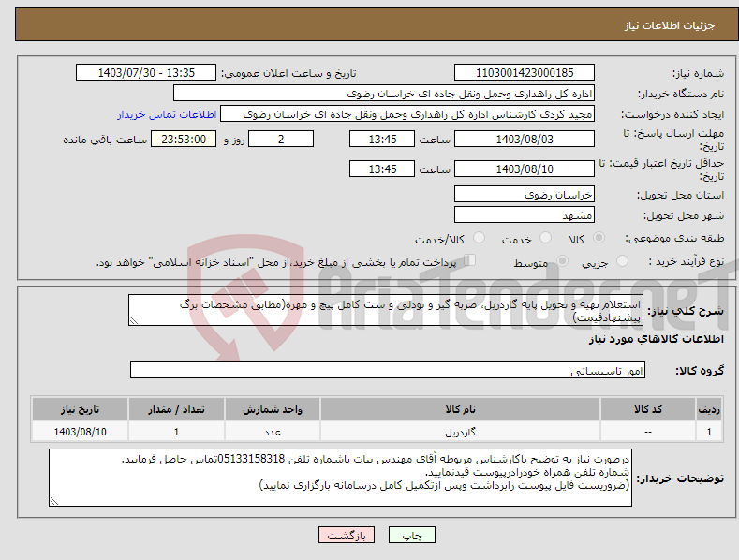
Task: Click the buyer organization name field
Action: (x=384, y=94)
